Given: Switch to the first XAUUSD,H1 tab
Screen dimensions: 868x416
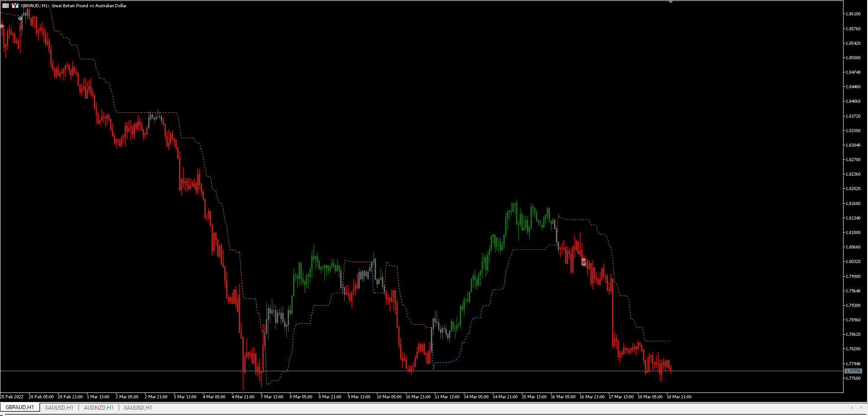Looking at the screenshot, I should pos(58,407).
